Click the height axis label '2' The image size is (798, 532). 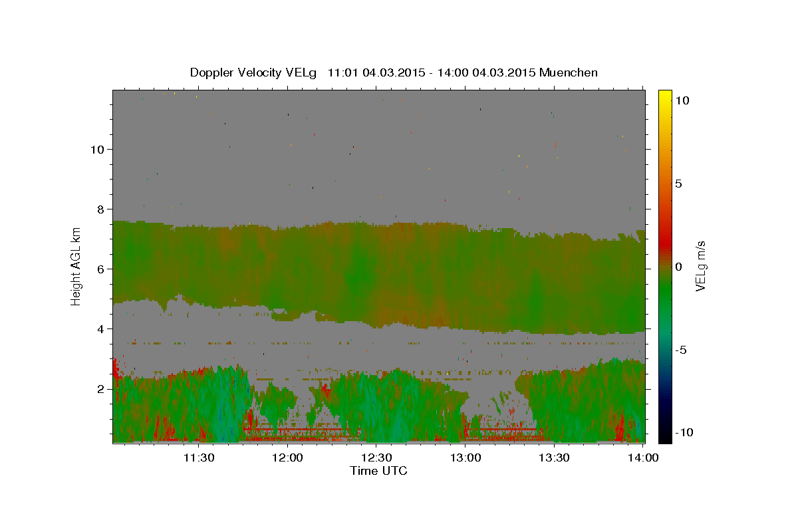100,388
